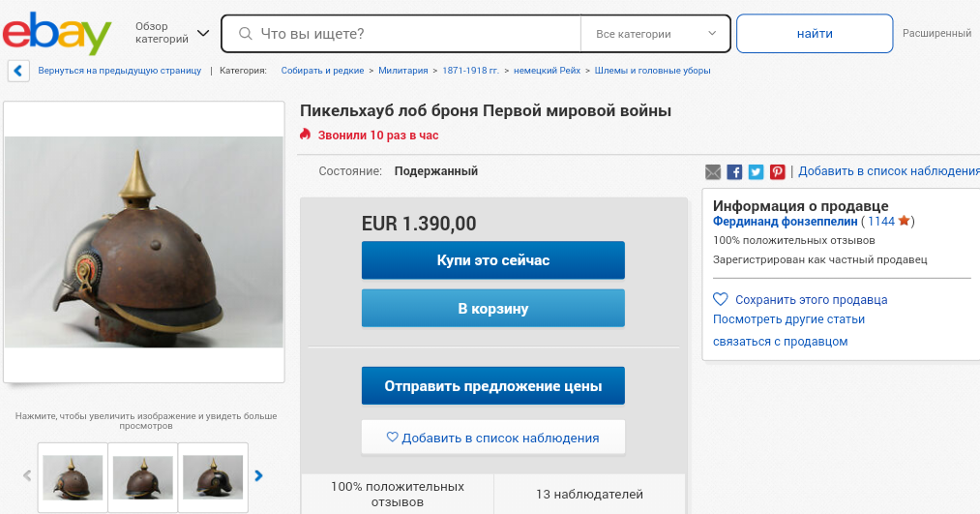Share listing on Pinterest icon
This screenshot has width=980, height=514.
coord(777,172)
